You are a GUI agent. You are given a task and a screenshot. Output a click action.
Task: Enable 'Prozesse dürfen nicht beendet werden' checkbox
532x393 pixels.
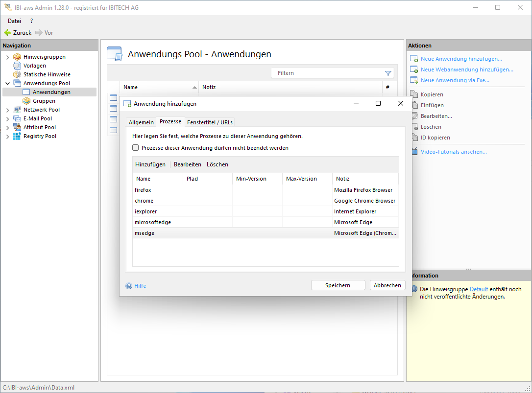coord(136,148)
